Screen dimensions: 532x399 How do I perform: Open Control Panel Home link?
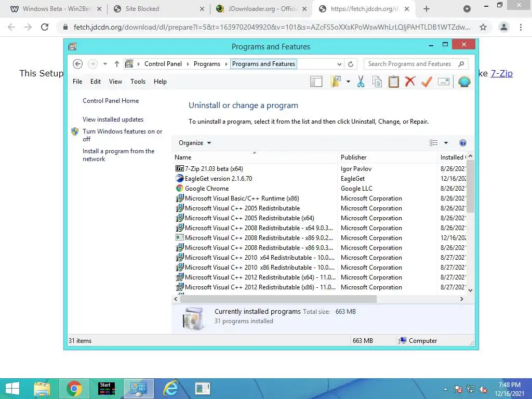111,101
